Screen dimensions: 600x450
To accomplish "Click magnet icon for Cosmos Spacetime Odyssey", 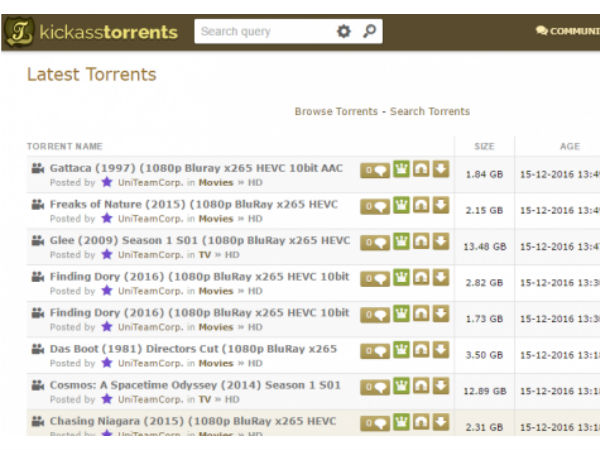I will point(421,386).
